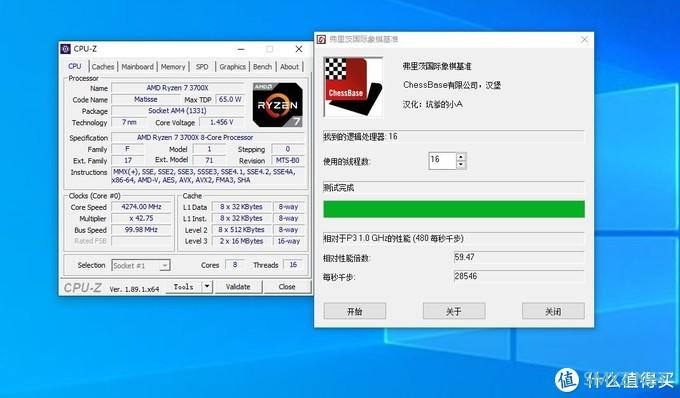Click the 关于 about button

454,311
